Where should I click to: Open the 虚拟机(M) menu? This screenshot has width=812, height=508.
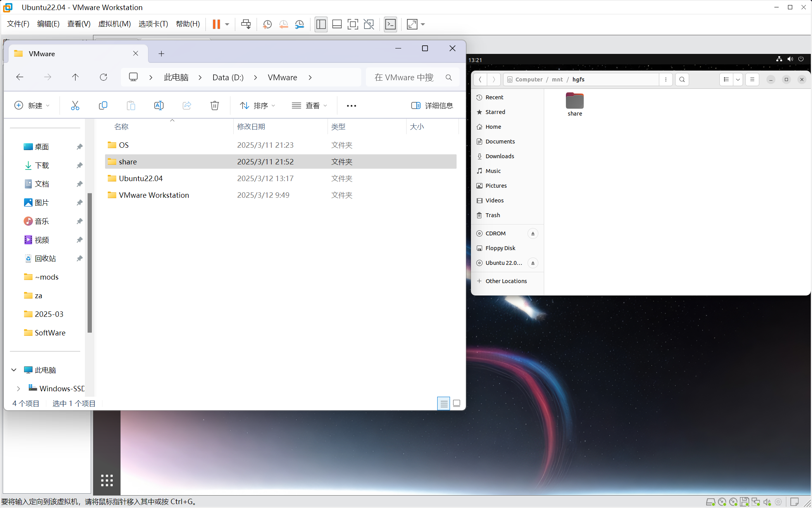(x=114, y=24)
